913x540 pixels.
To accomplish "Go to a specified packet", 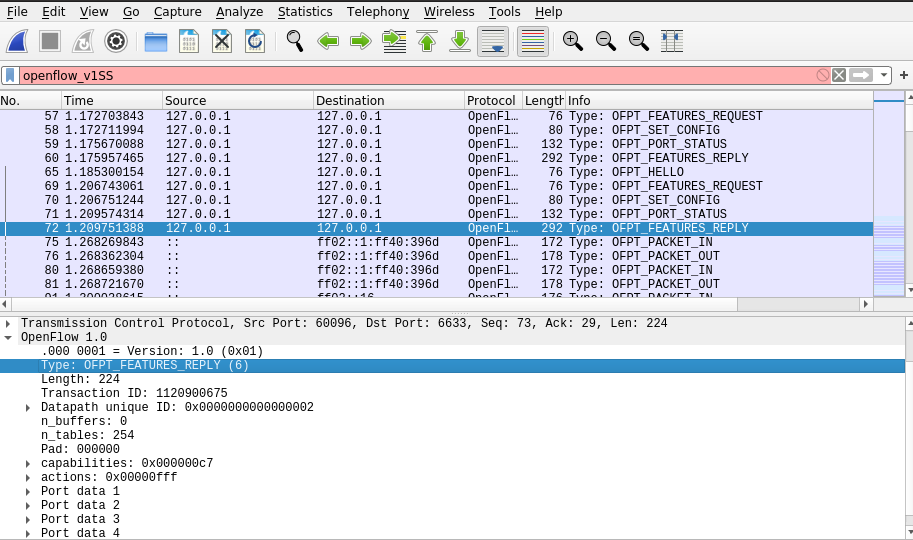I will (x=394, y=41).
